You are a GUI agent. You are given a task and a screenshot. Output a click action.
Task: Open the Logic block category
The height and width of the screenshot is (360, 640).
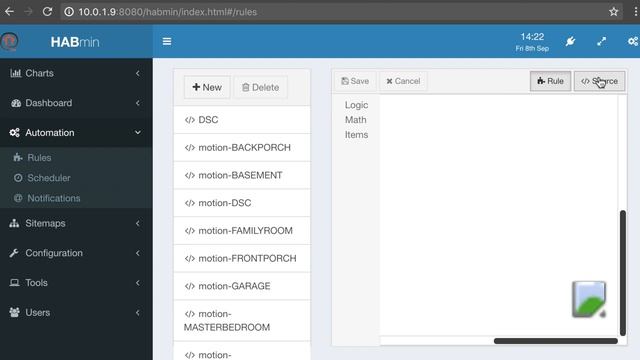[x=356, y=105]
